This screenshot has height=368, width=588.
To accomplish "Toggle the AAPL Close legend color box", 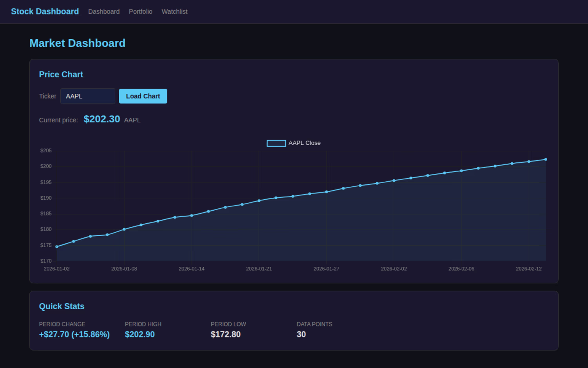I will pos(276,143).
